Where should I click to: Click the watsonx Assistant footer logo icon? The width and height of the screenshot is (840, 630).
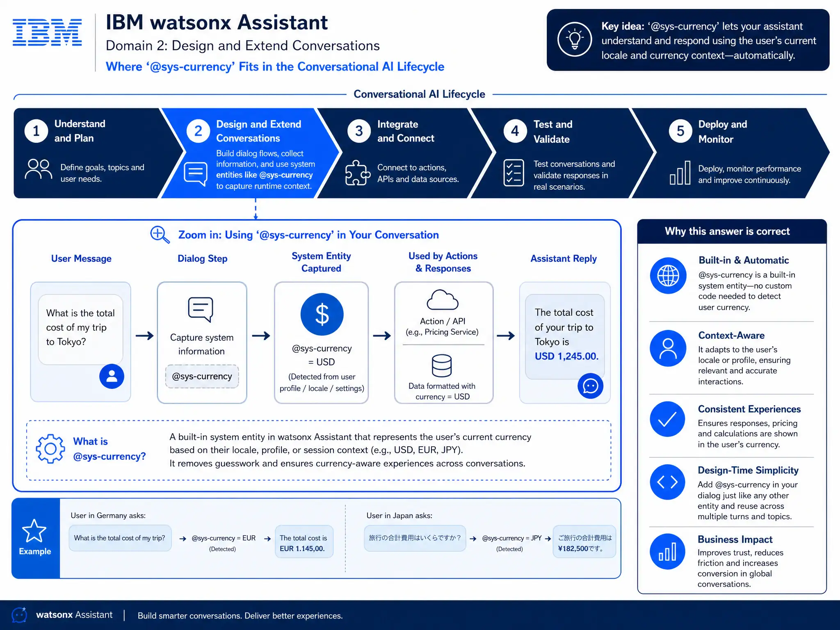[20, 615]
